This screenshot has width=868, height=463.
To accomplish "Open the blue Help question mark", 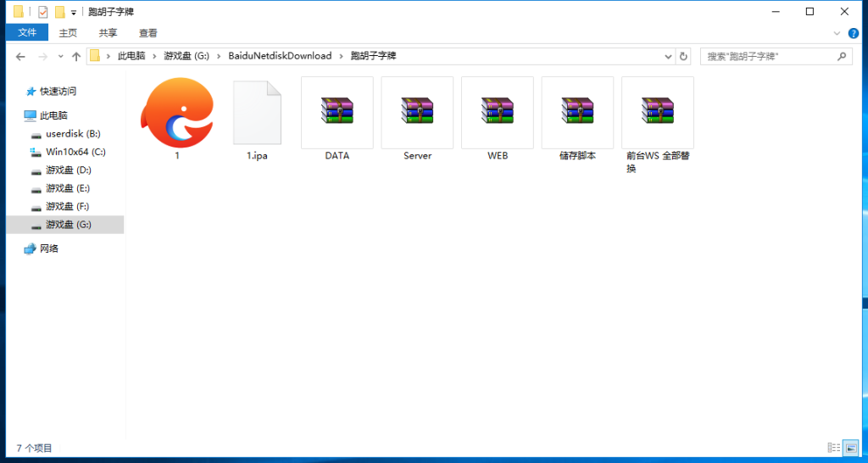I will [x=853, y=33].
